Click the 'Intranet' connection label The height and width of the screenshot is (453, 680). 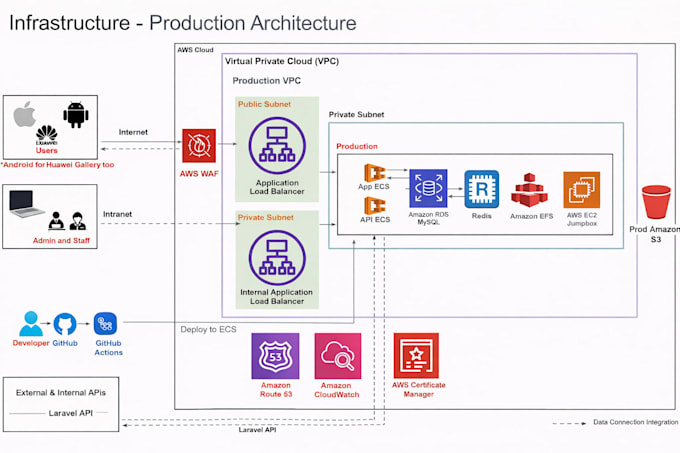pos(118,214)
